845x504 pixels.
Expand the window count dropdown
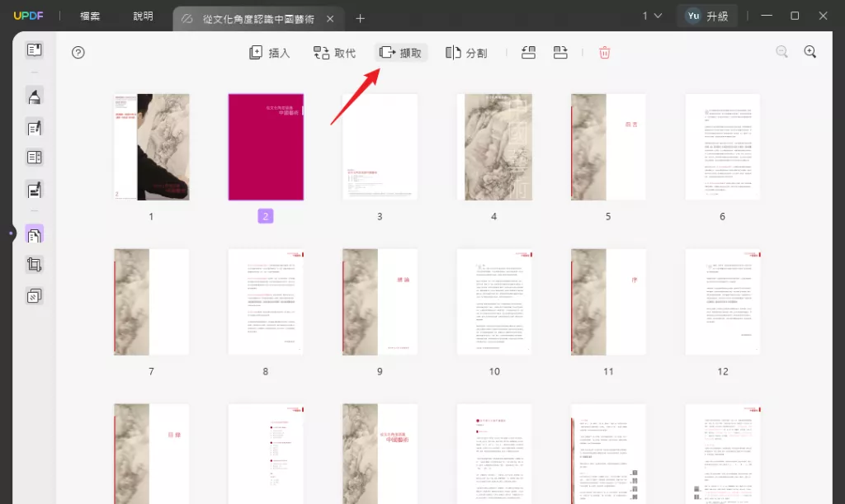pos(652,16)
